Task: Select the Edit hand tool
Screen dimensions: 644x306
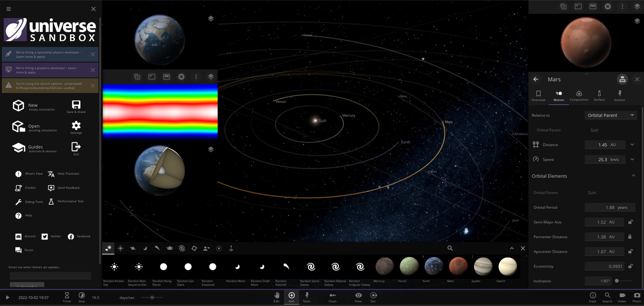Action: 277,297
